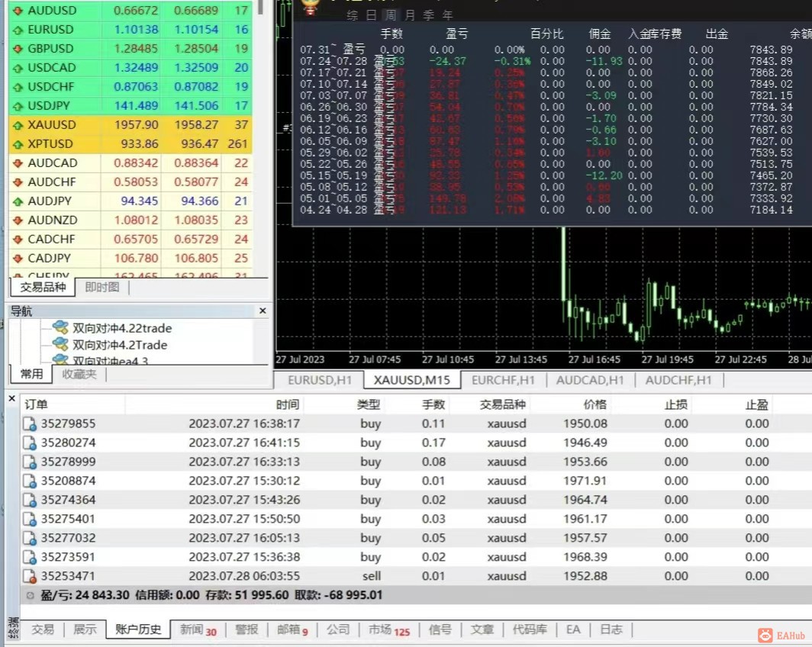Click the EA icon beside 双向对冲4.22trade
812x647 pixels.
click(60, 327)
